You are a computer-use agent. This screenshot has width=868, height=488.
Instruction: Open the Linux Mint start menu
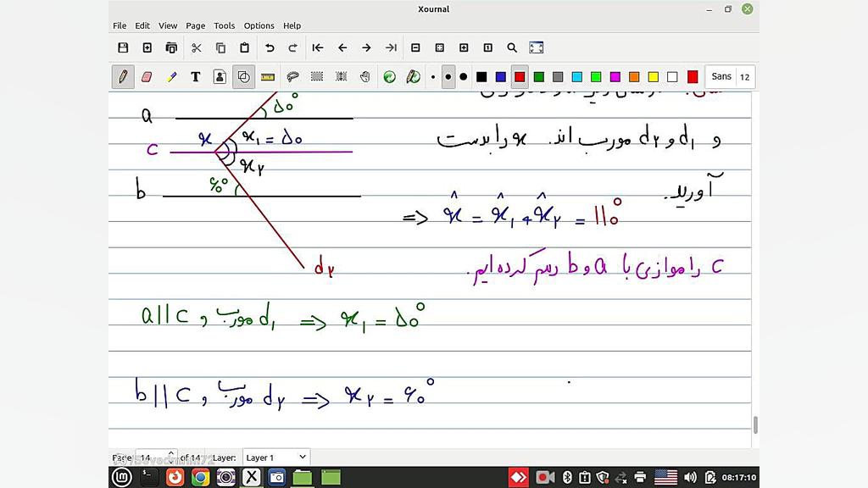[122, 477]
